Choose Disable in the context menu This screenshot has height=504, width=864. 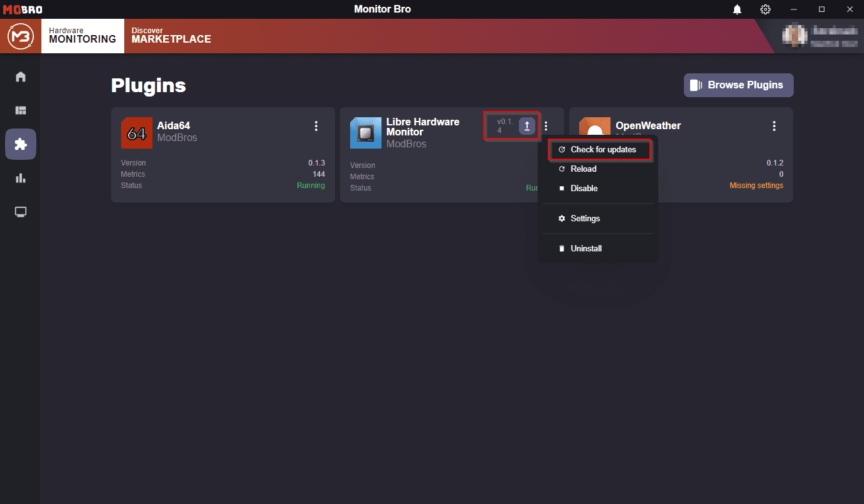point(598,189)
